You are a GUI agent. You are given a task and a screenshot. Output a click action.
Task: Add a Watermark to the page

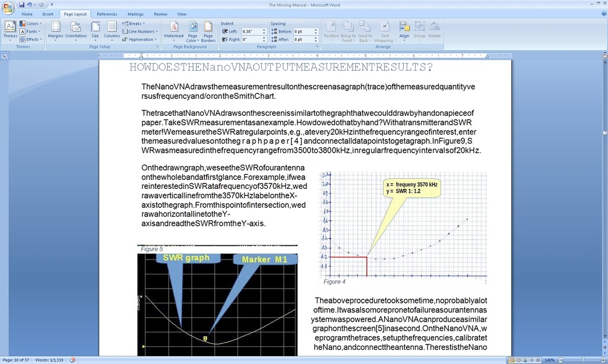pyautogui.click(x=174, y=31)
